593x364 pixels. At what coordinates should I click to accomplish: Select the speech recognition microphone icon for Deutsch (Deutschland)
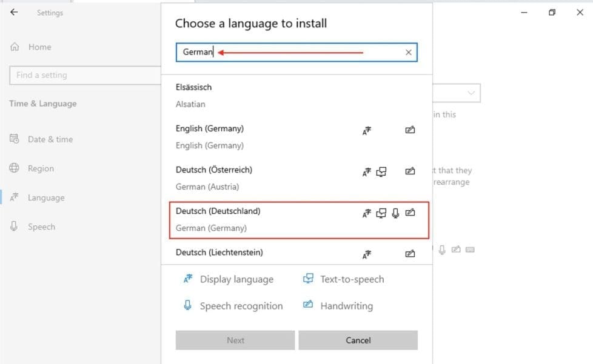tap(395, 213)
